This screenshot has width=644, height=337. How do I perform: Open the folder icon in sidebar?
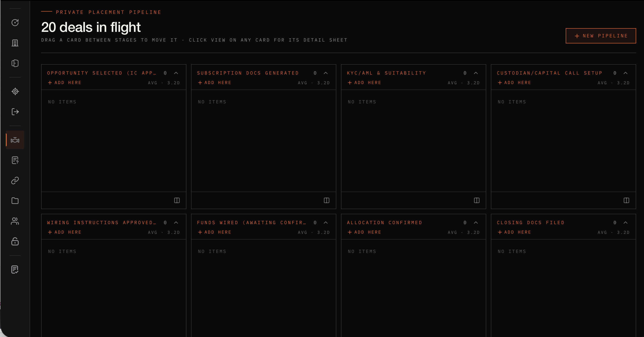tap(15, 201)
